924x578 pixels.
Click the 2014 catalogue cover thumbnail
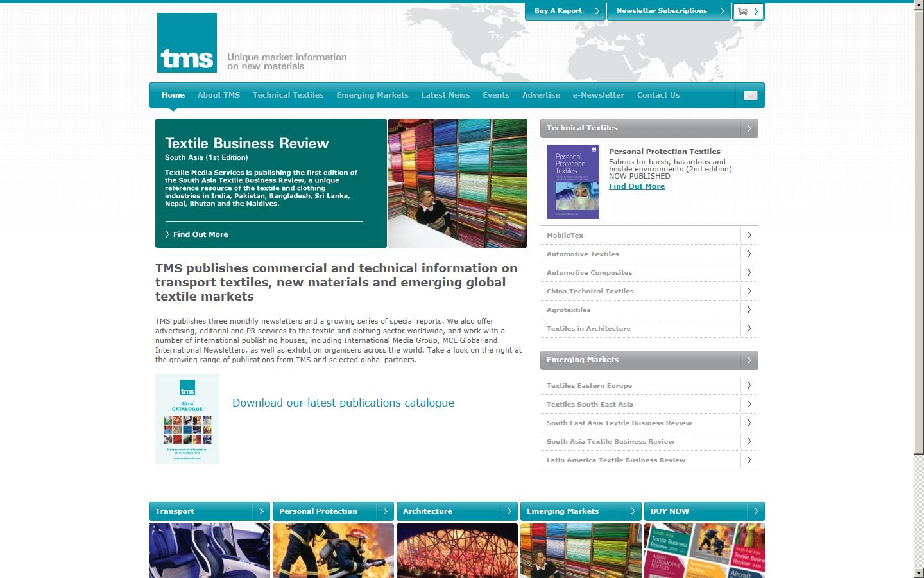coord(187,419)
